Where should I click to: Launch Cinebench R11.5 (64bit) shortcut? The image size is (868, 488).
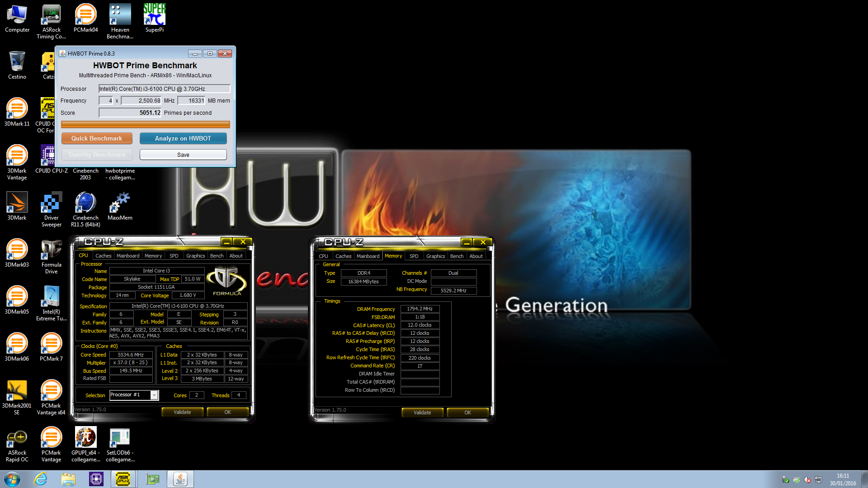(85, 210)
